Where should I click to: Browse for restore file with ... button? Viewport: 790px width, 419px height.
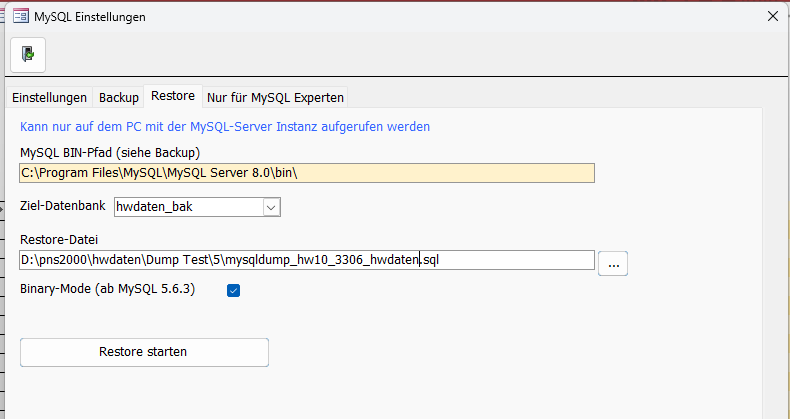pos(613,263)
